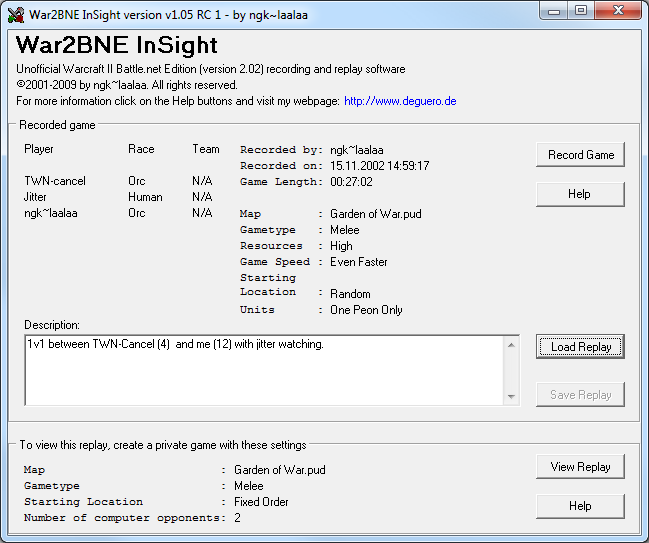Image resolution: width=649 pixels, height=543 pixels.
Task: Click the Player column header
Action: (x=38, y=149)
